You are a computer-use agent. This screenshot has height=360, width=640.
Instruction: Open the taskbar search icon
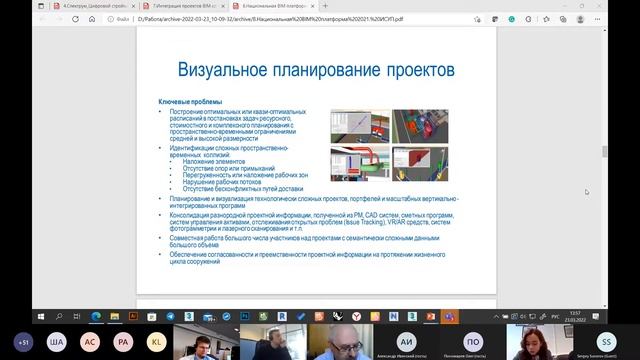(59, 316)
